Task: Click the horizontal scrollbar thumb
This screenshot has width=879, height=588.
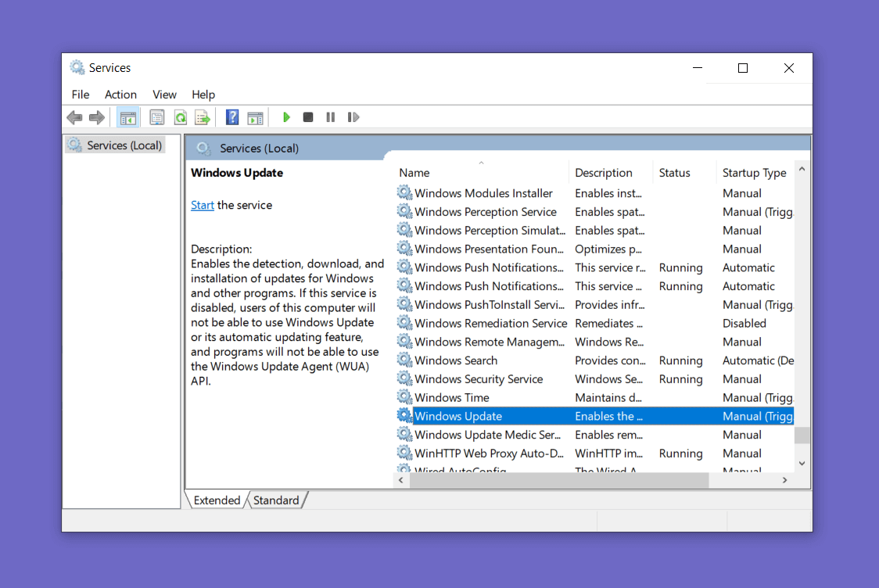Action: [x=559, y=480]
